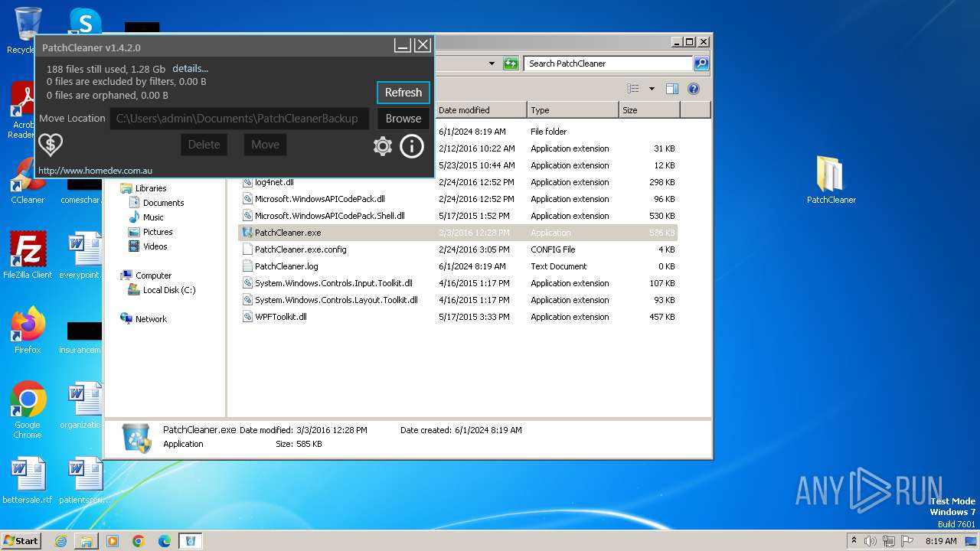Sort by the Size column header
980x551 pixels.
pos(649,110)
